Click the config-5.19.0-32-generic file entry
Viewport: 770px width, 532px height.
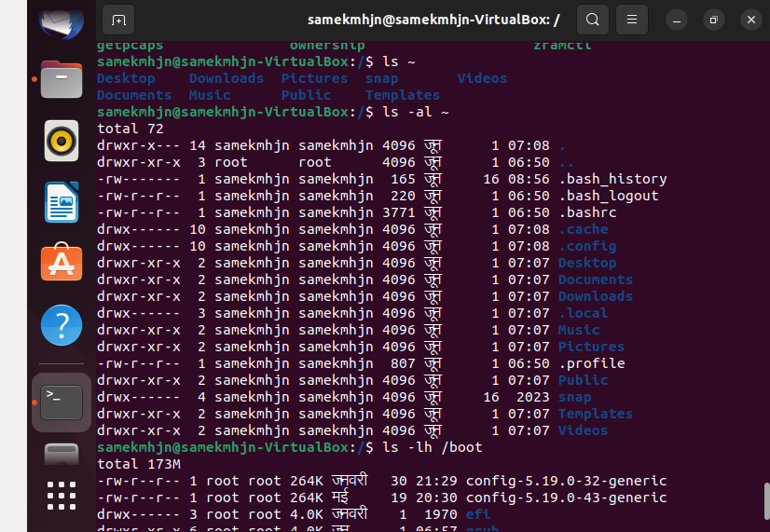(566, 481)
